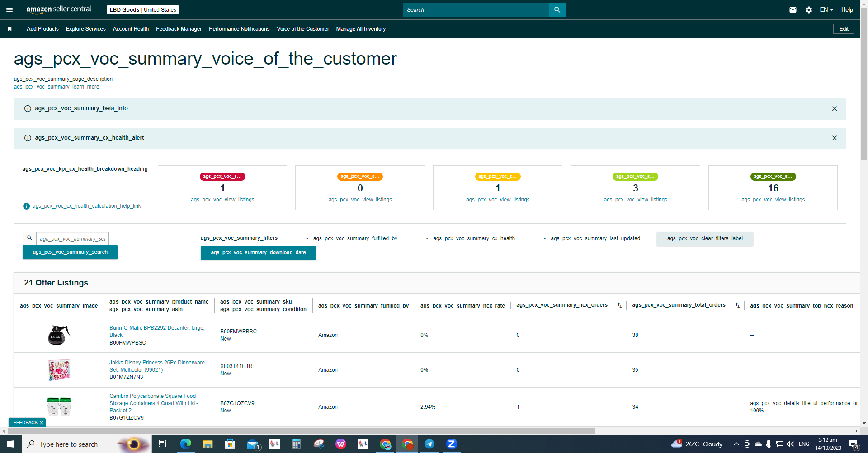The image size is (868, 453).
Task: Click the Cambro food containers product image
Action: point(59,406)
